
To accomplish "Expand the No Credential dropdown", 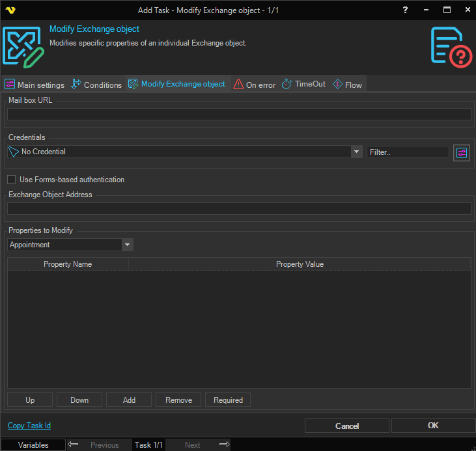I will click(356, 152).
